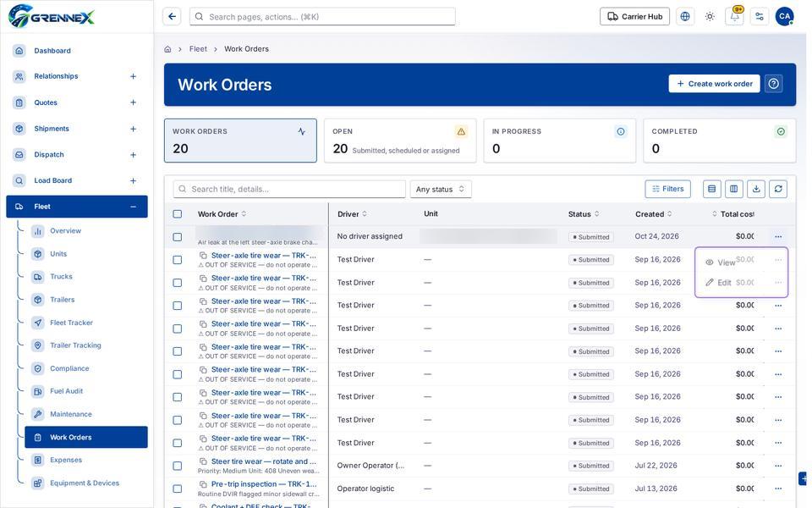Image resolution: width=812 pixels, height=508 pixels.
Task: Click the back arrow button in top bar
Action: click(x=172, y=17)
